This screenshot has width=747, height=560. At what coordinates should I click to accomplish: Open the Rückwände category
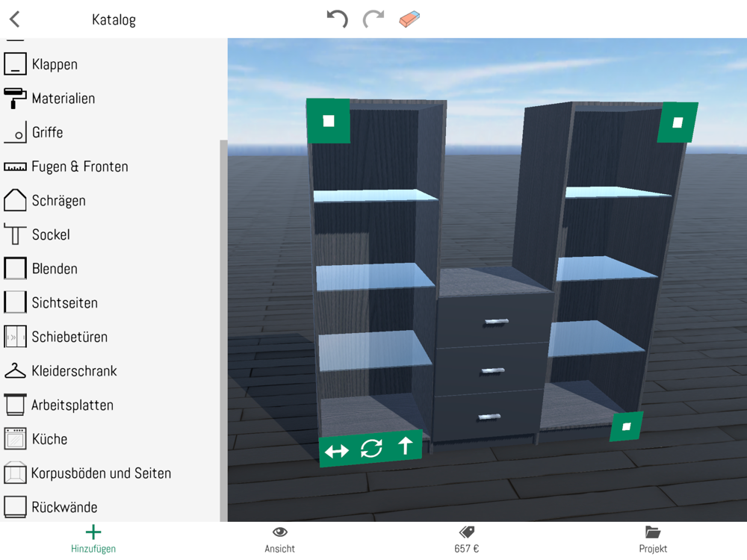pos(64,507)
